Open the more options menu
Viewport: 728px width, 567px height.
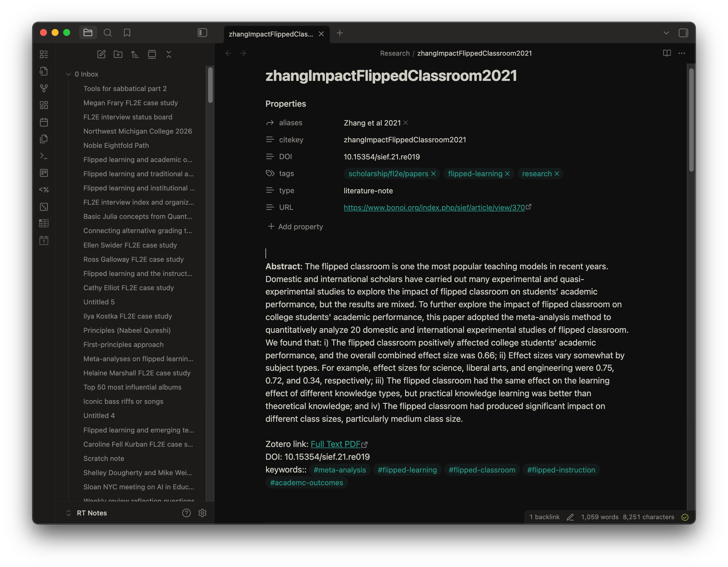(682, 53)
